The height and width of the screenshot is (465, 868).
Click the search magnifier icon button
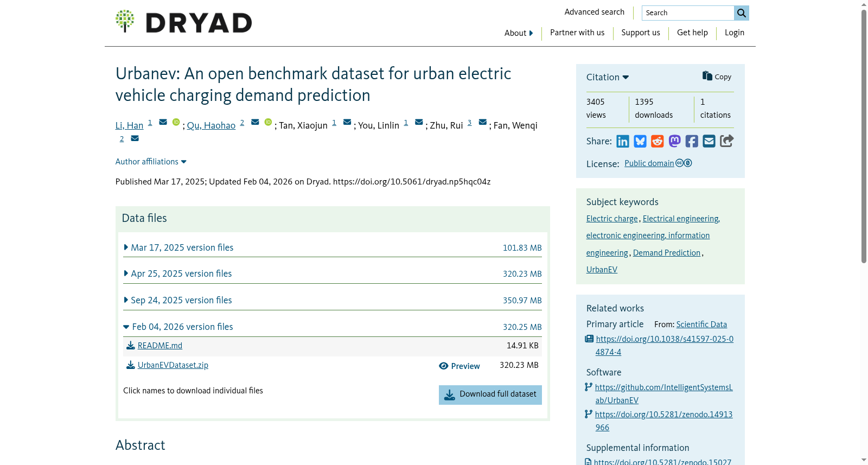pyautogui.click(x=742, y=13)
